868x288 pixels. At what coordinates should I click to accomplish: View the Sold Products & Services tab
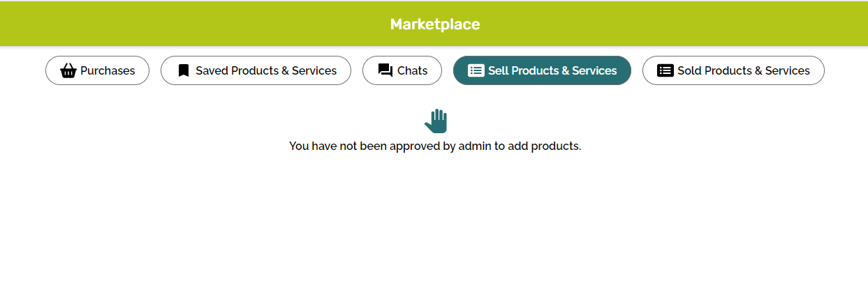point(733,70)
